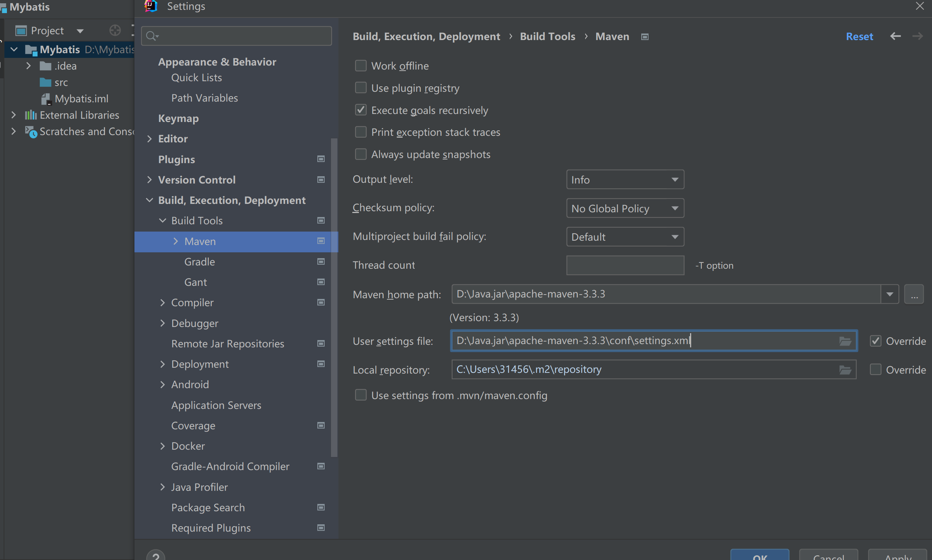The height and width of the screenshot is (560, 932).
Task: Click the help question mark icon
Action: click(x=156, y=556)
